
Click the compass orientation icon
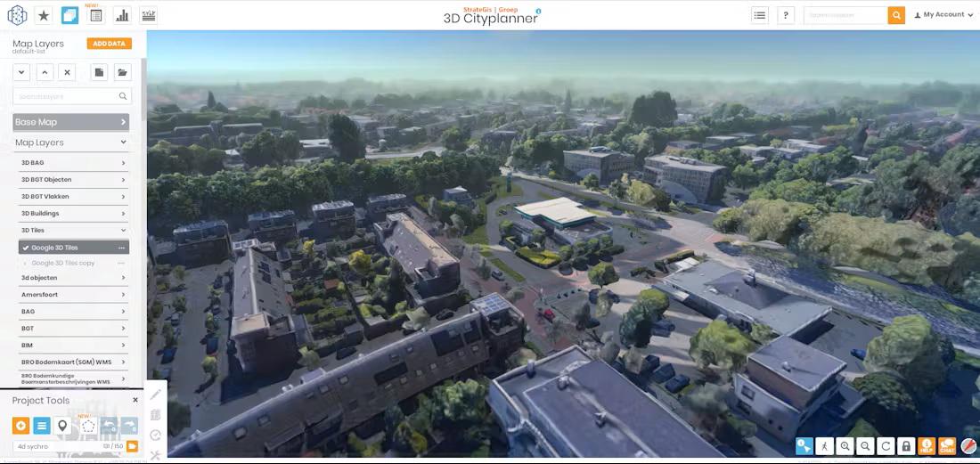click(967, 446)
